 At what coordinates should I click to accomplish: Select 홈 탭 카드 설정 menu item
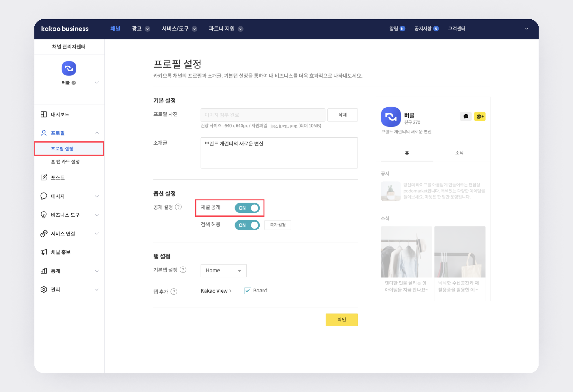pos(65,162)
